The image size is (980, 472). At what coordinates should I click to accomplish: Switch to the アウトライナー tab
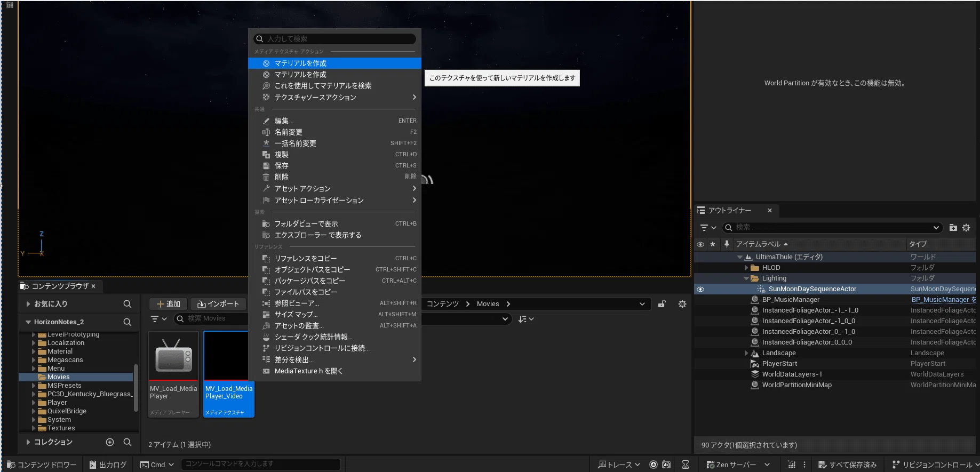point(730,211)
